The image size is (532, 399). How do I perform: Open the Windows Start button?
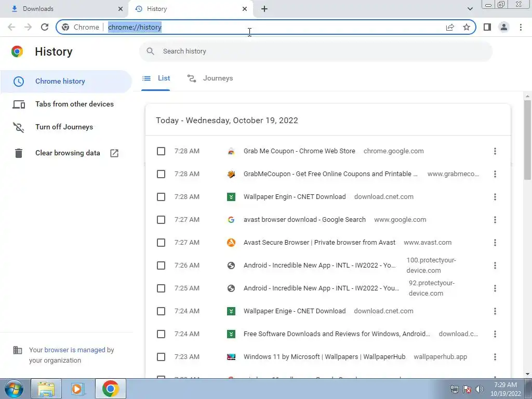coord(14,389)
